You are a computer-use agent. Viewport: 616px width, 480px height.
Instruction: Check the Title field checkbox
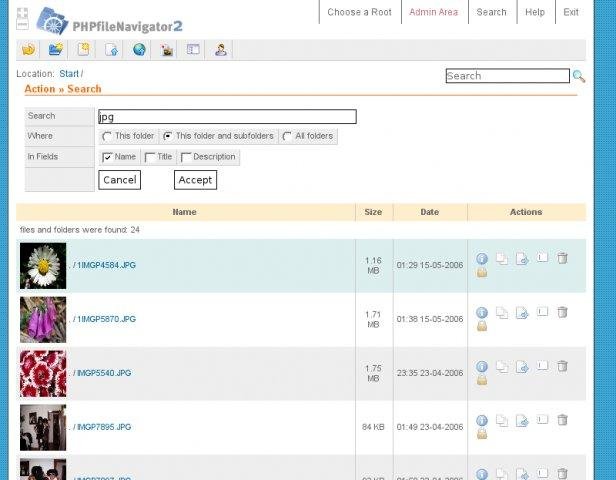[150, 157]
